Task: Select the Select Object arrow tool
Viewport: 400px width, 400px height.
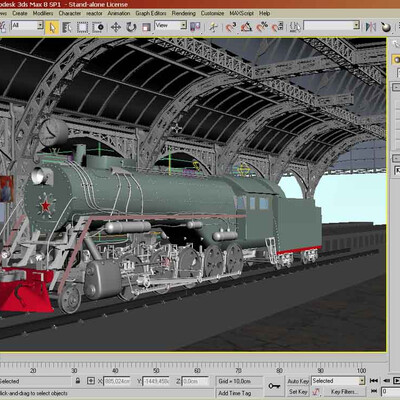Action: (52, 27)
